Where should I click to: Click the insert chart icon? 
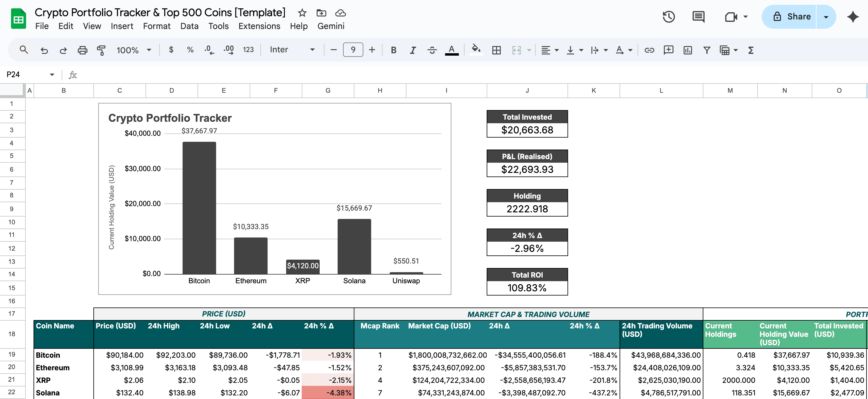tap(688, 50)
